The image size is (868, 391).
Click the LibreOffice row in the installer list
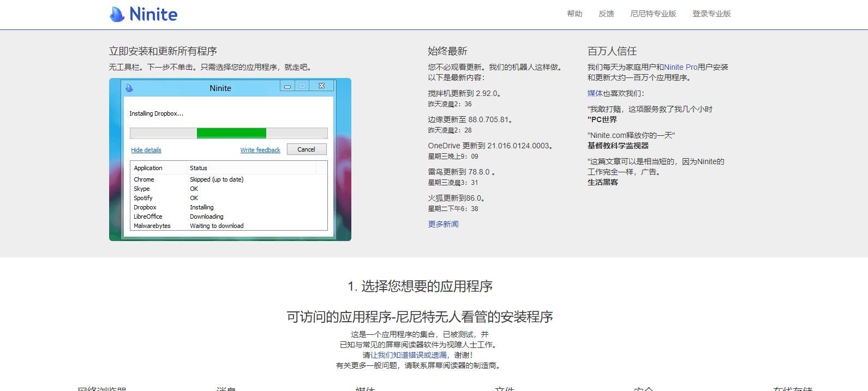(x=229, y=216)
